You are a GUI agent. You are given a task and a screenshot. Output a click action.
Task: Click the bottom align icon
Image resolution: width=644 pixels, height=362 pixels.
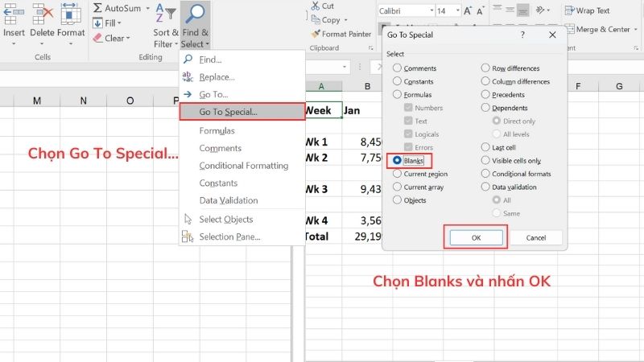[x=522, y=10]
